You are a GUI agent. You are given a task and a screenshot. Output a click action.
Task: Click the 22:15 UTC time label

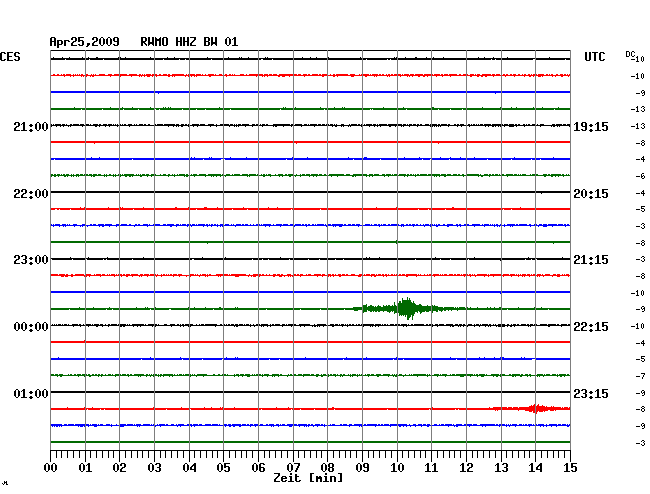click(591, 327)
